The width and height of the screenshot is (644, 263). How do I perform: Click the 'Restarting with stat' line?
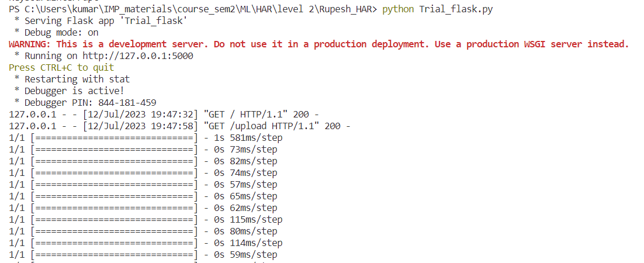(x=72, y=79)
